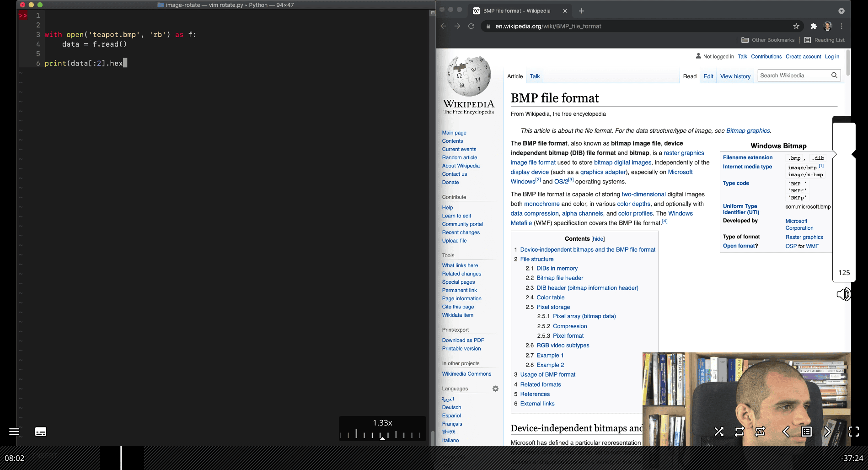The width and height of the screenshot is (868, 470).
Task: Jump to Bitmap file header section
Action: coord(560,278)
